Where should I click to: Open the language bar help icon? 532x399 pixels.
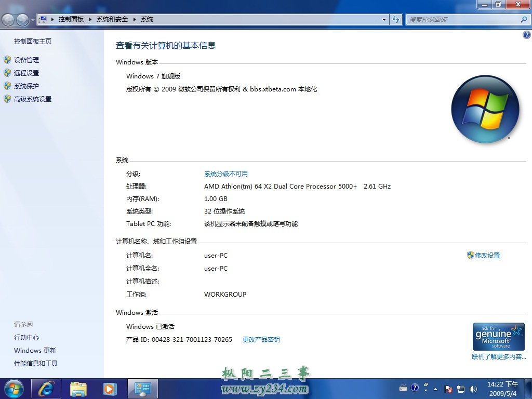click(415, 388)
